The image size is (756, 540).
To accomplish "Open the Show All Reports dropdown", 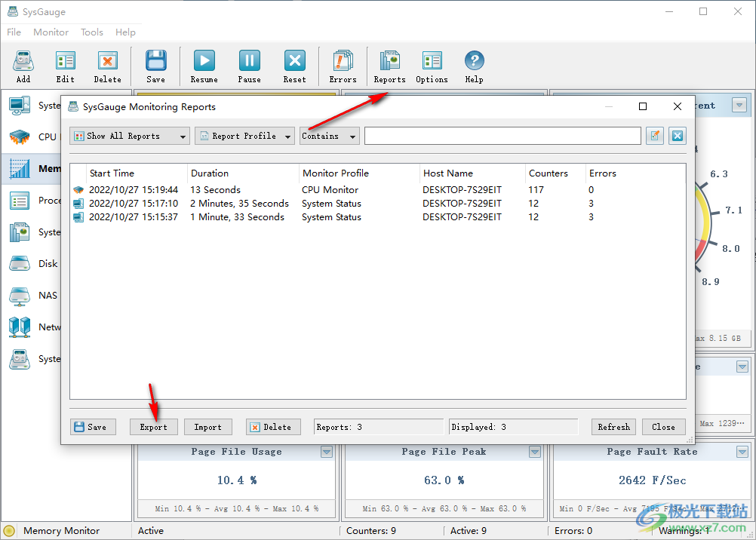I will tap(130, 136).
